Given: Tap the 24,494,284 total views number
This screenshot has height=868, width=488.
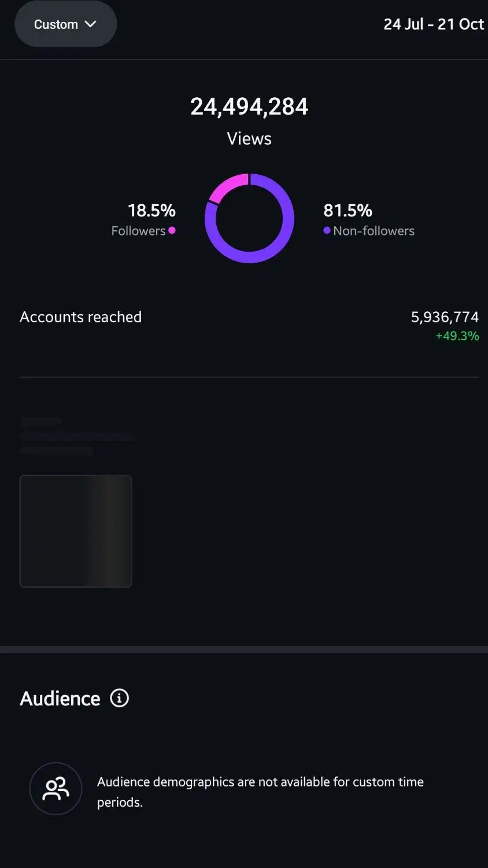Looking at the screenshot, I should point(249,106).
